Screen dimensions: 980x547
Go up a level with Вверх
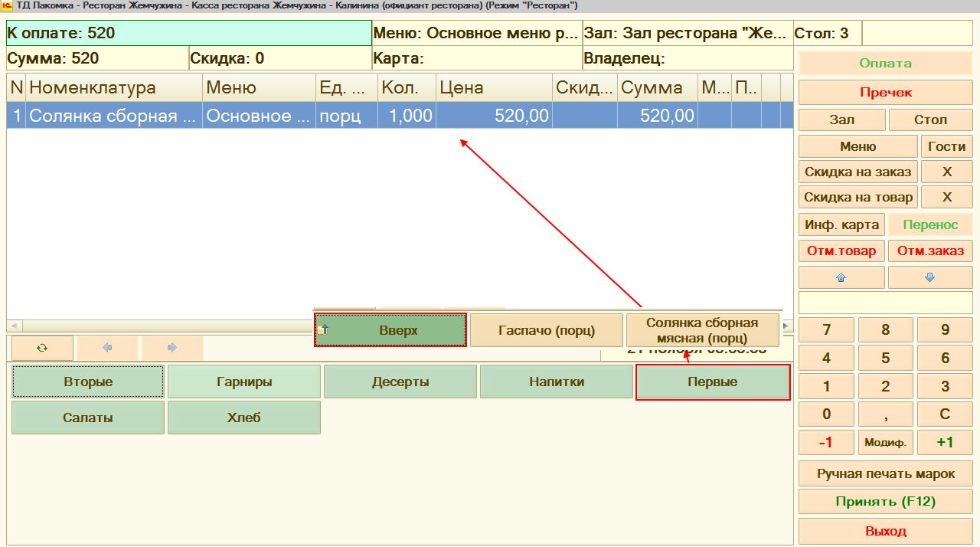[x=390, y=330]
